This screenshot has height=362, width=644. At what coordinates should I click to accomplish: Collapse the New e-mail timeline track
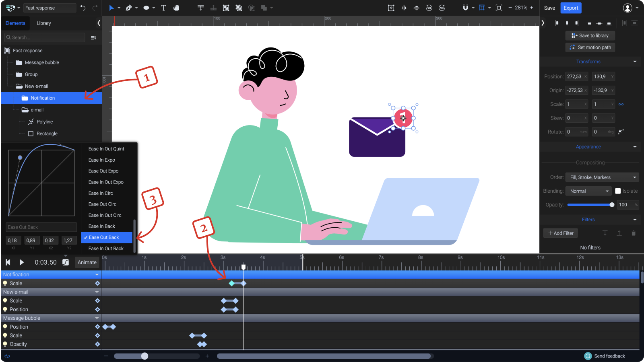[x=97, y=292]
